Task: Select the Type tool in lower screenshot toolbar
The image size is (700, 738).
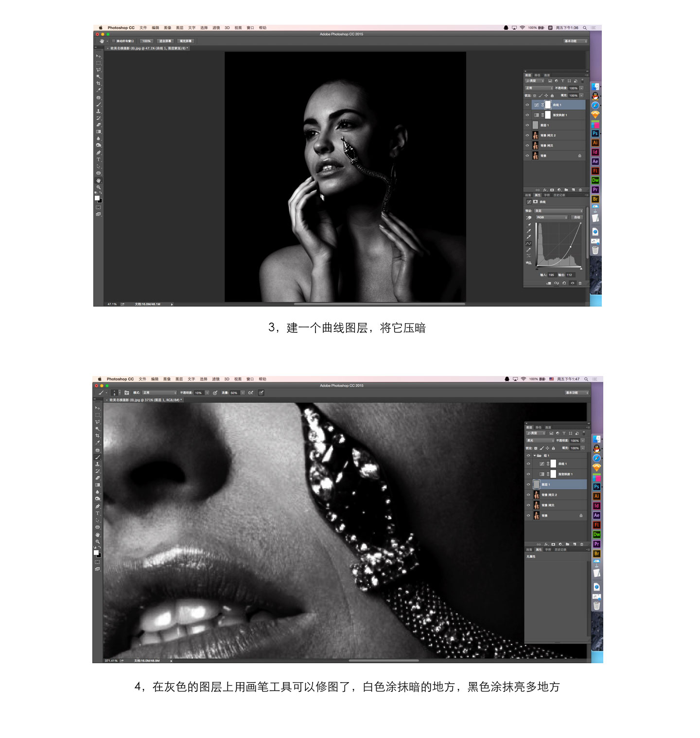Action: [x=97, y=513]
